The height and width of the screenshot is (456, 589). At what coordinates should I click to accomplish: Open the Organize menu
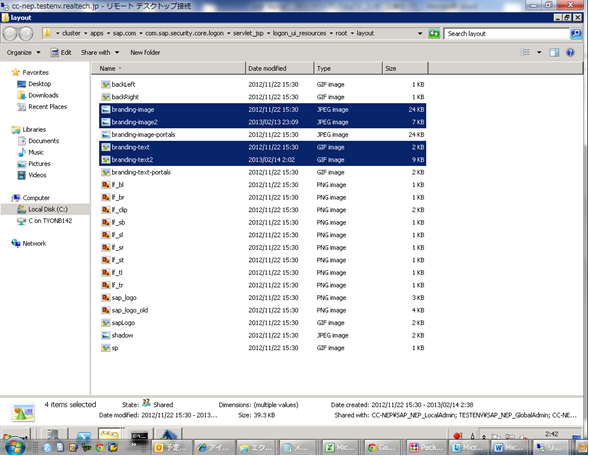[x=23, y=53]
